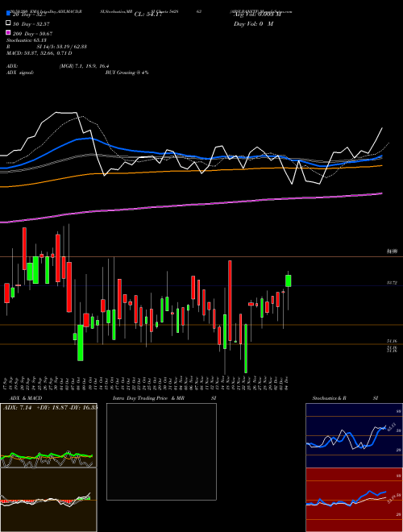
Task: Click the 'CL: 54.17' closing price label
Action: 148,15
